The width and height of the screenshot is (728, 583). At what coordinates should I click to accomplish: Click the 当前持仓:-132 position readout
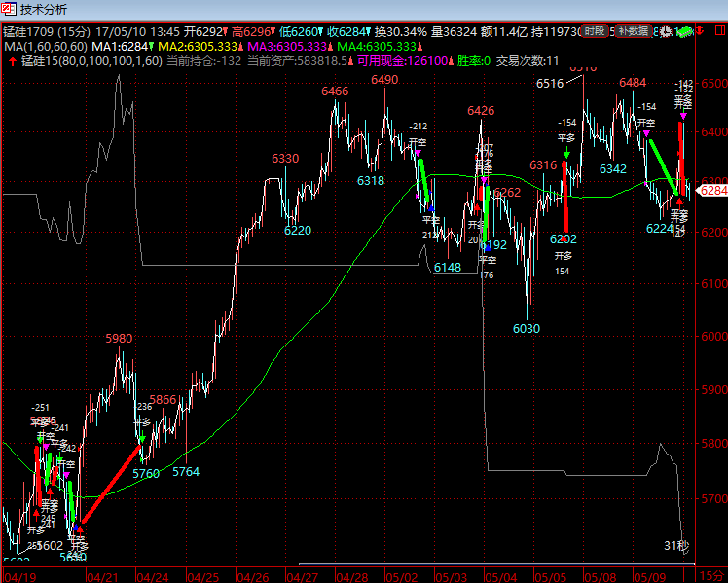(204, 61)
